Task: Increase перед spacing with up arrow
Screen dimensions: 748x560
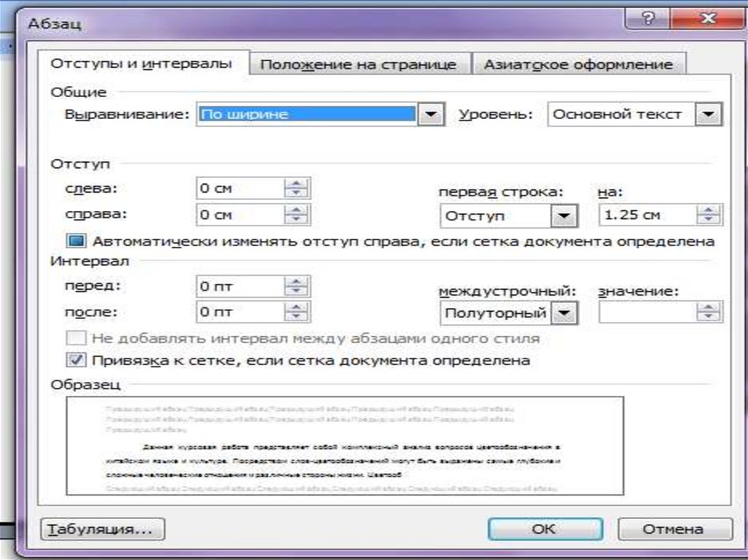Action: tap(297, 281)
